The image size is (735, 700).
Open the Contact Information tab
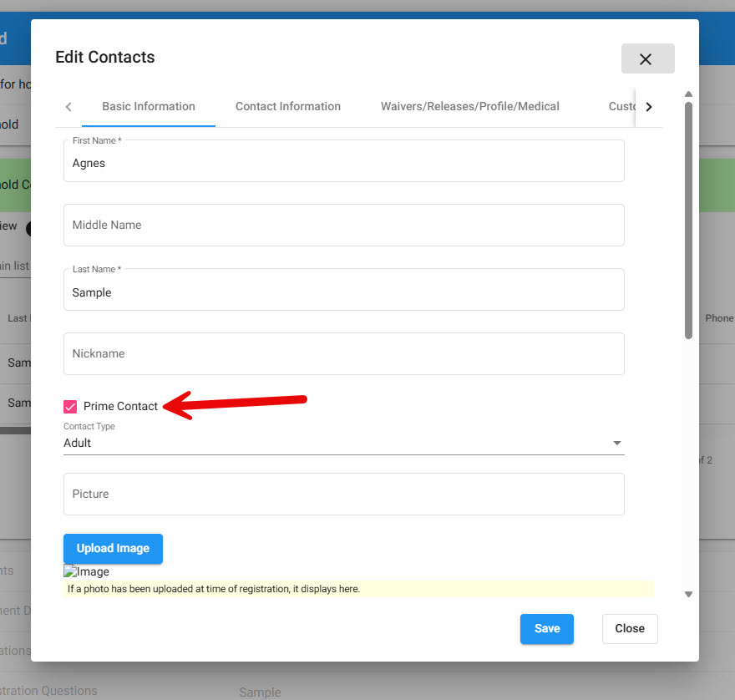(288, 107)
